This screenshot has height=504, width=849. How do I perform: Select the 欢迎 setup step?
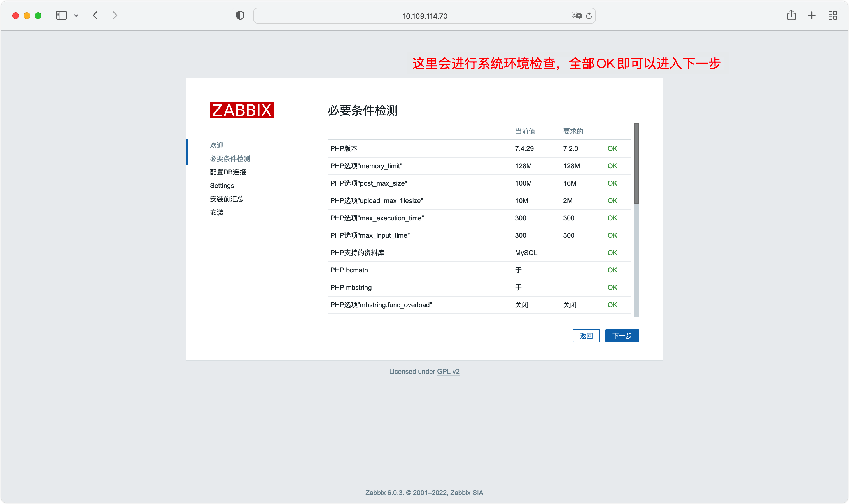tap(217, 145)
